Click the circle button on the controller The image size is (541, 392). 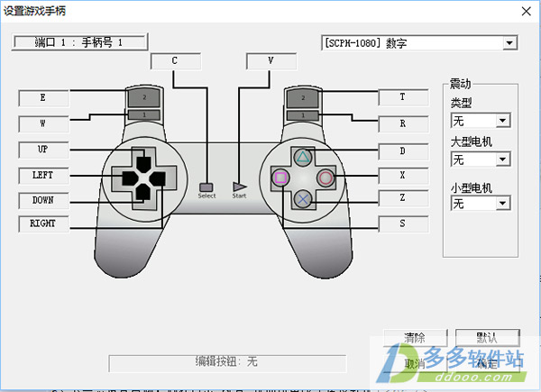326,178
